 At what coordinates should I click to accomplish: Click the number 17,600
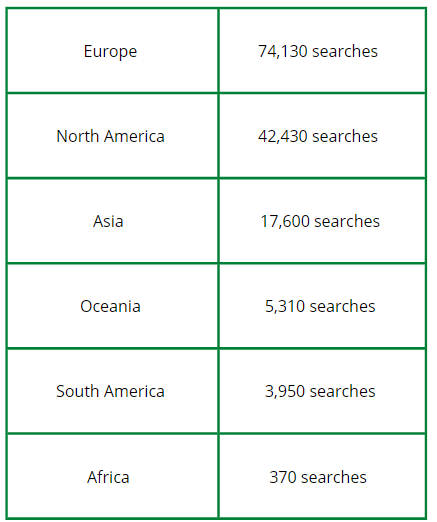pos(285,221)
